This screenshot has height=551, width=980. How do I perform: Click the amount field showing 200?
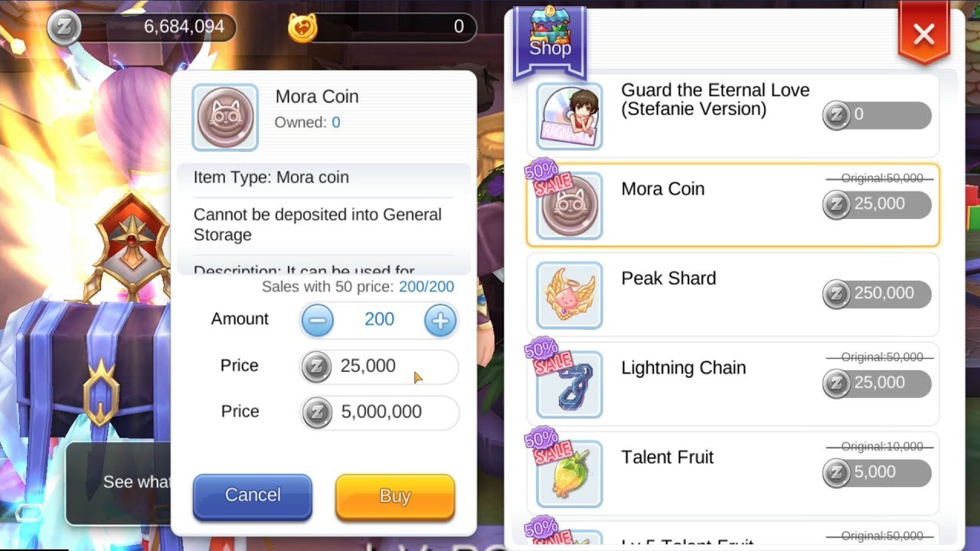pos(379,320)
